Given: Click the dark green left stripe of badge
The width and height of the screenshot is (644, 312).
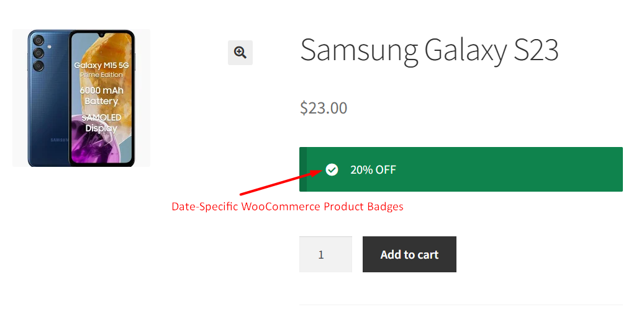Looking at the screenshot, I should [x=303, y=169].
